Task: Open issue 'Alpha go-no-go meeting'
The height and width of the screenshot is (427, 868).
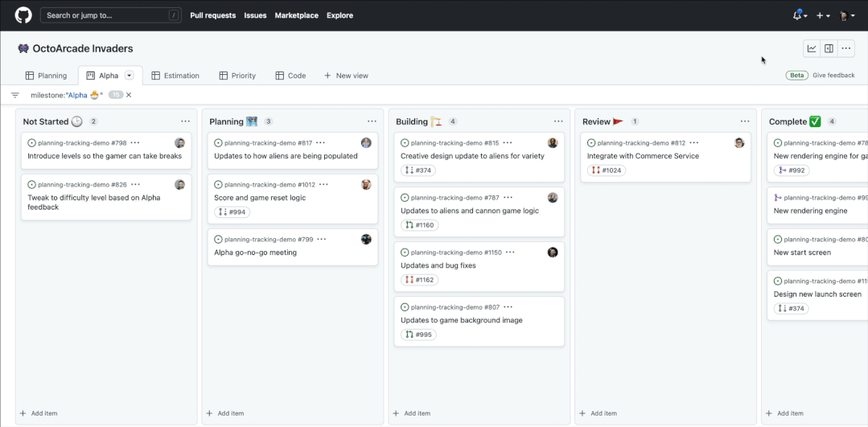Action: (255, 253)
